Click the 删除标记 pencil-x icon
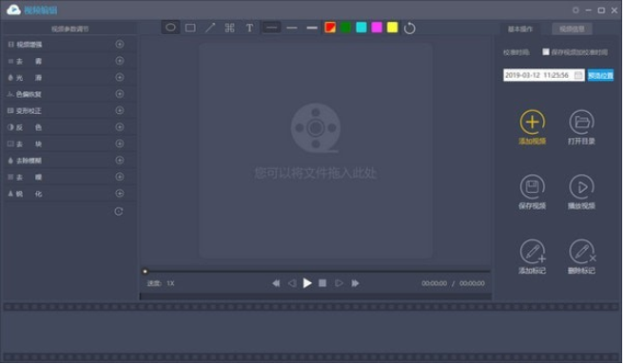The height and width of the screenshot is (364, 625). [x=582, y=252]
